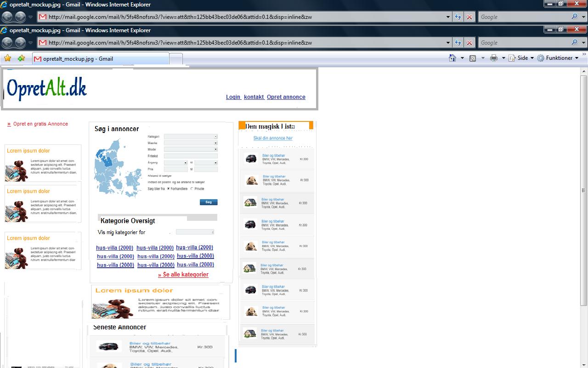
Task: Click the Funktioner gear icon
Action: coord(541,58)
